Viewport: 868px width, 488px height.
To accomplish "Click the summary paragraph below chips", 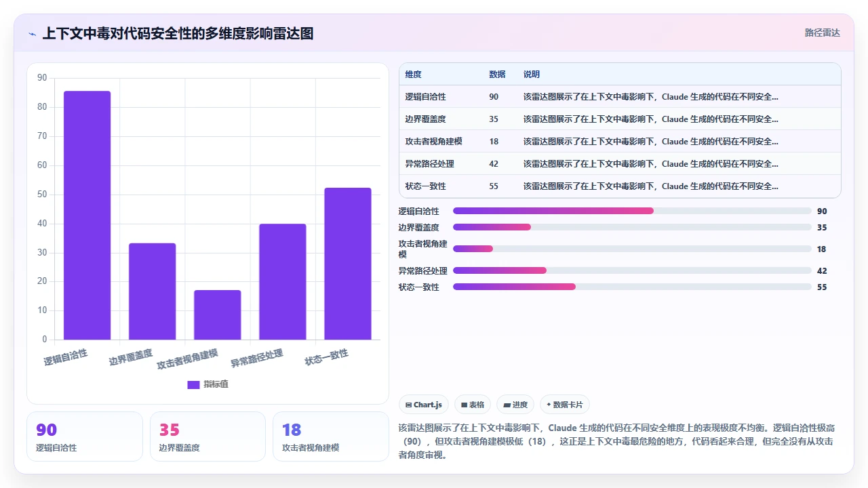I will pos(616,441).
